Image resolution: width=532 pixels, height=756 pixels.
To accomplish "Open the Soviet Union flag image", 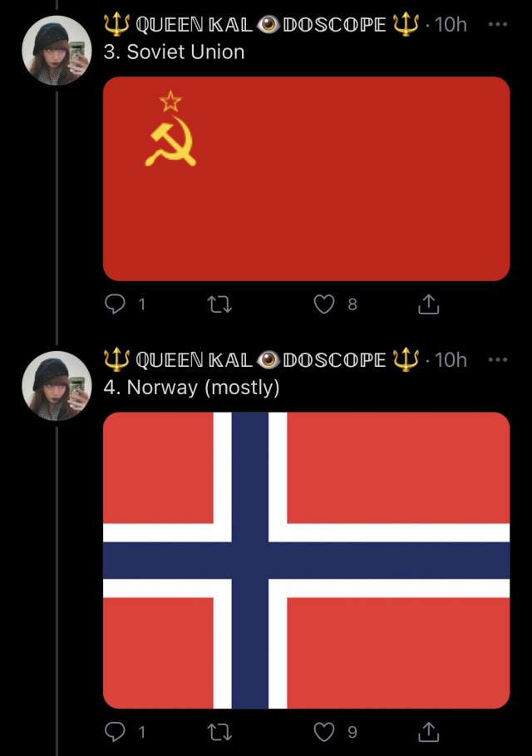I will click(x=307, y=178).
